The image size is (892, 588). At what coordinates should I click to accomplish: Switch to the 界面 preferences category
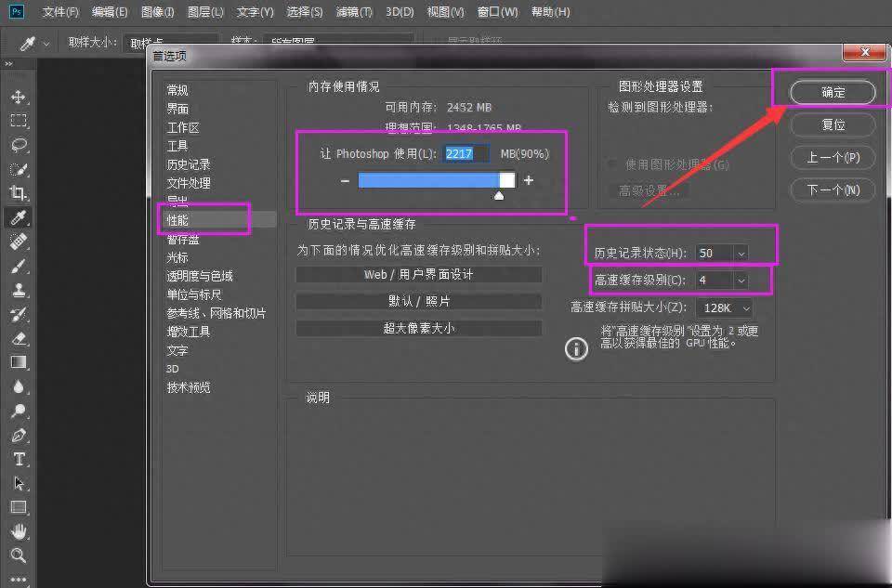177,109
